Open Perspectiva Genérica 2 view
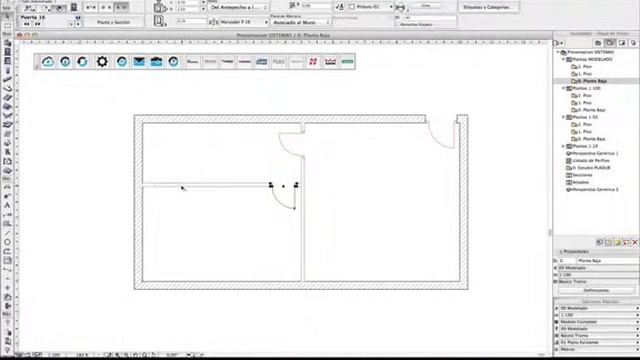Viewport: 640px width, 360px height. point(595,190)
